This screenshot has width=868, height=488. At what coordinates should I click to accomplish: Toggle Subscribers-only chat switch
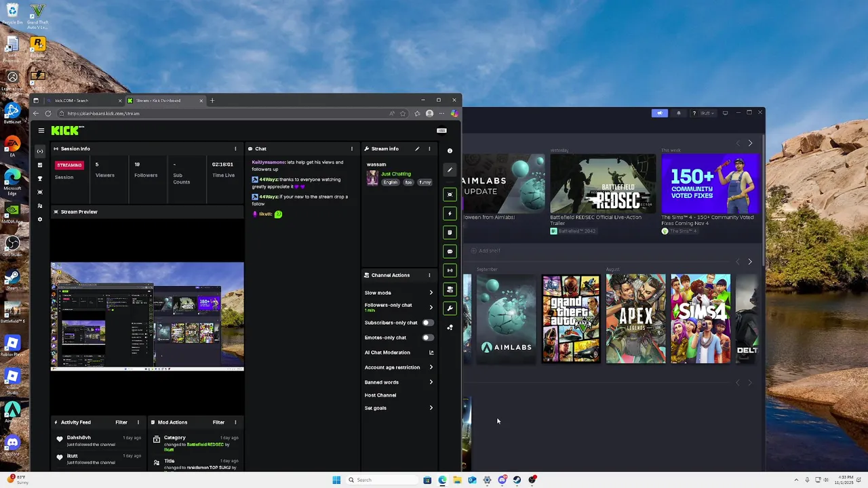(428, 323)
